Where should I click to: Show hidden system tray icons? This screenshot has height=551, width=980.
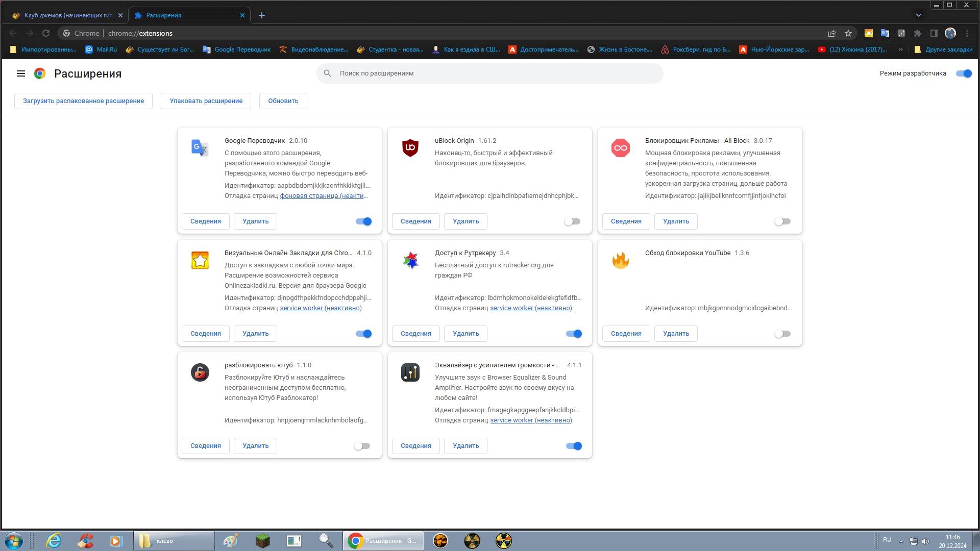point(901,541)
